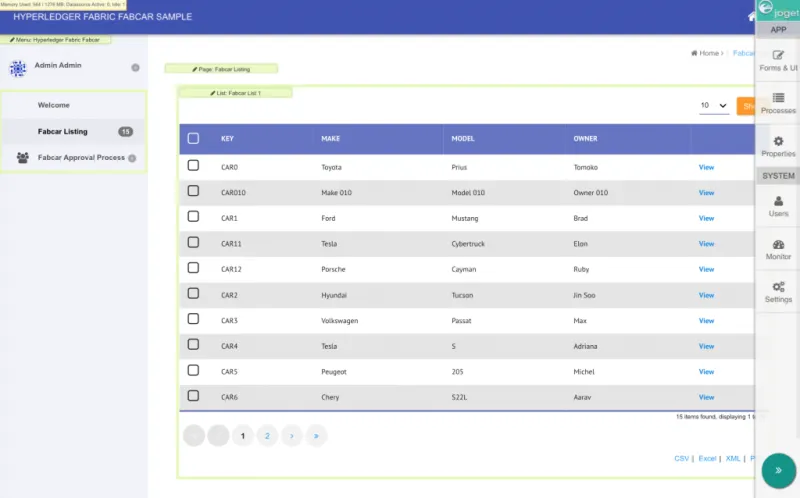
Task: Expand the Admin Admin user menu arrow
Action: tap(135, 68)
